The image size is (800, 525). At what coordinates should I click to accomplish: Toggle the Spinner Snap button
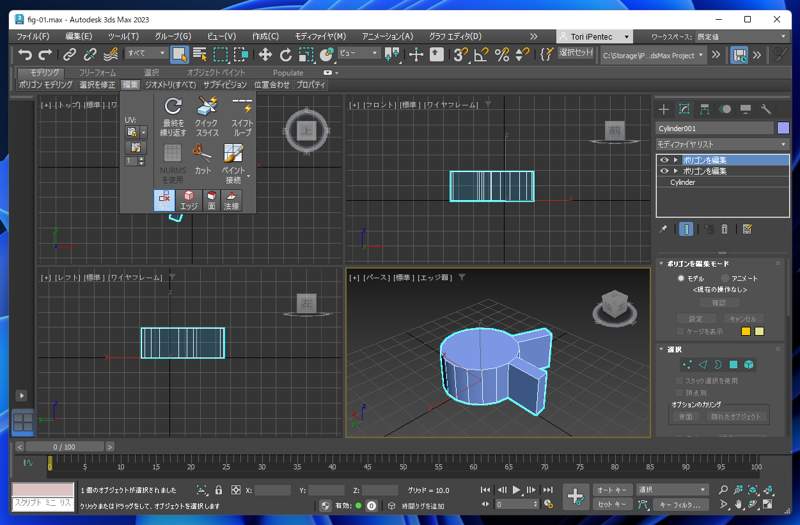[x=522, y=54]
